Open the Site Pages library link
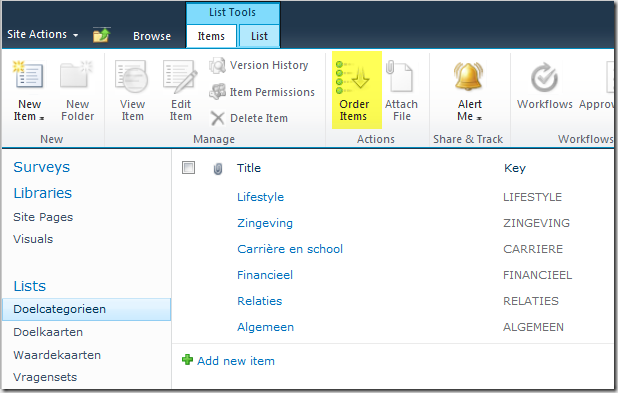Screen dimensions: 618x393 [43, 217]
